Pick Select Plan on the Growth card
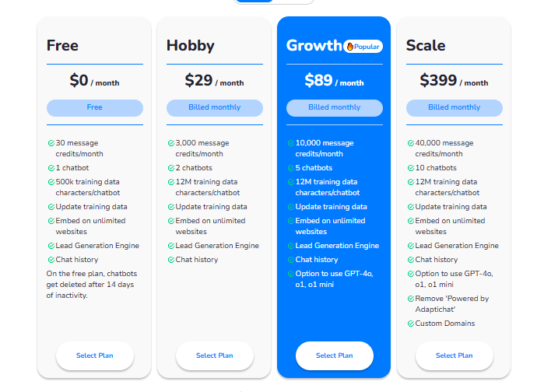544x392 pixels. [x=335, y=355]
